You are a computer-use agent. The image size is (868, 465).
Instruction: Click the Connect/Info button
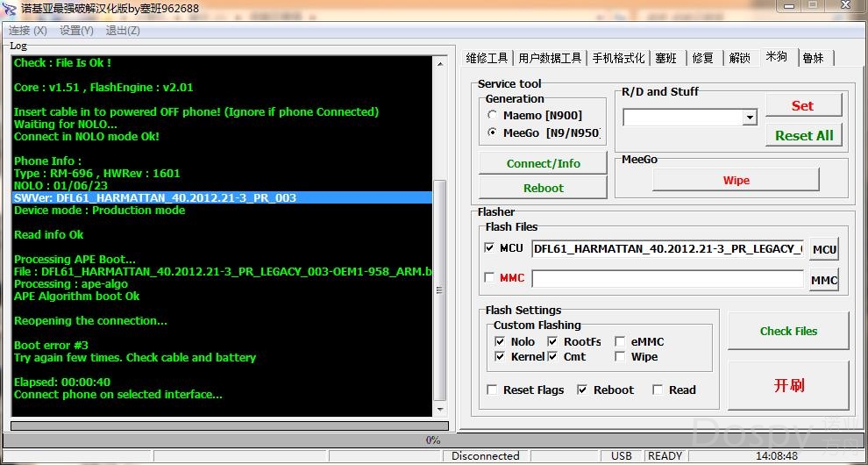point(543,163)
